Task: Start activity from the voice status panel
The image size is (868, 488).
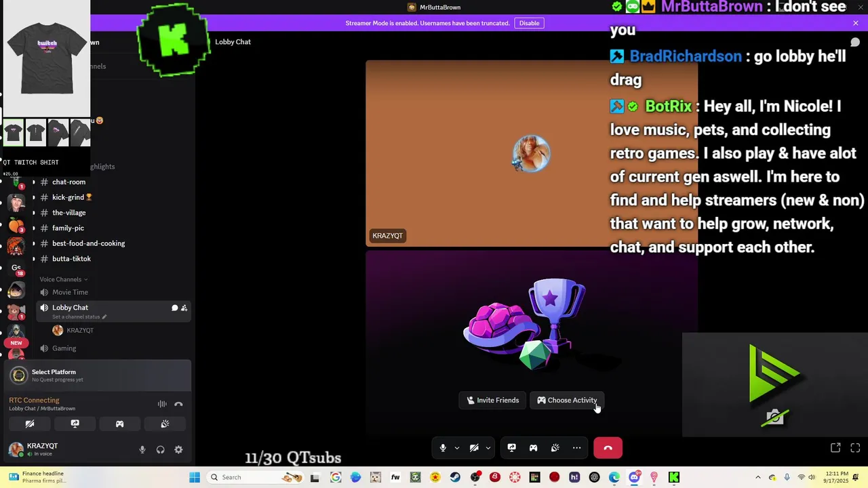Action: [120, 424]
